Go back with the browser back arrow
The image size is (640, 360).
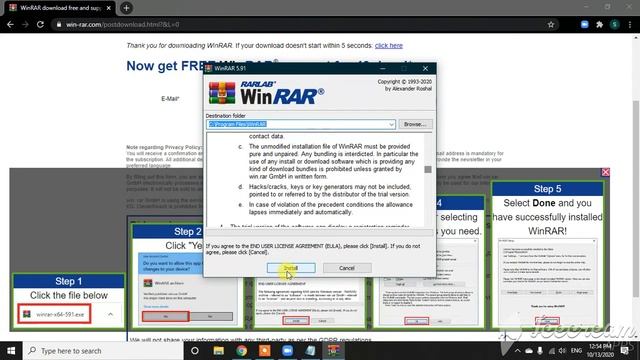11,24
